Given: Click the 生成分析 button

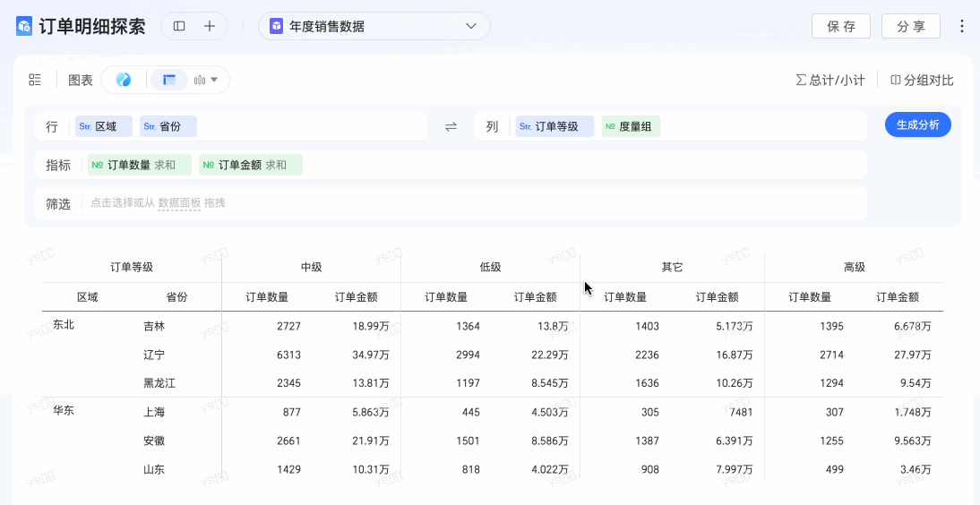Looking at the screenshot, I should (917, 124).
